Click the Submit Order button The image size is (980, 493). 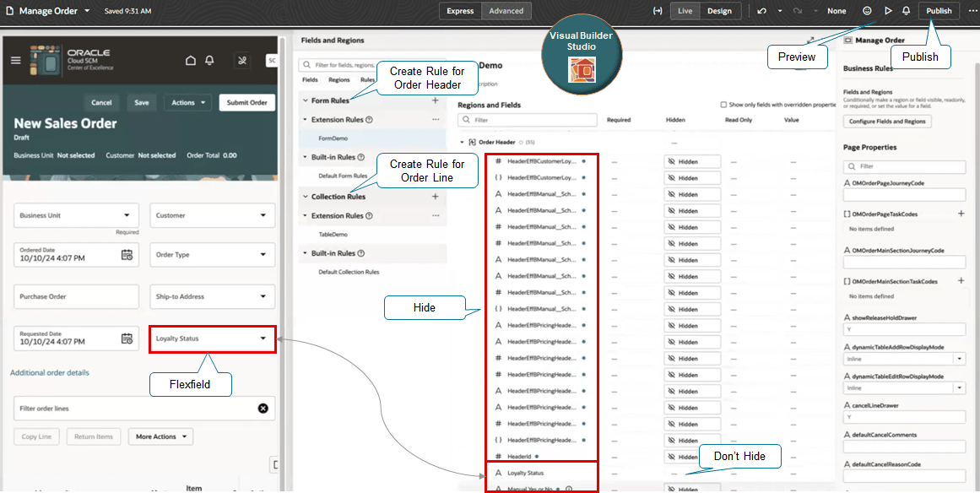point(246,102)
